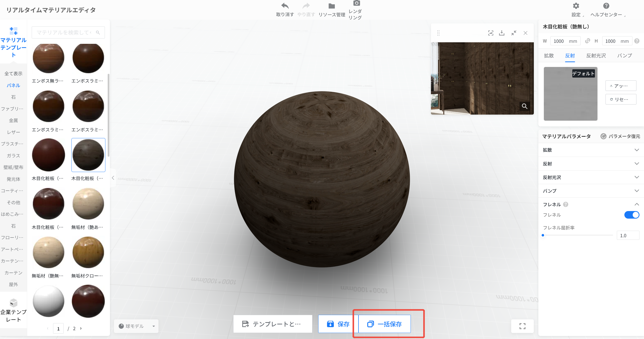Click the material list scrollbar

108,115
